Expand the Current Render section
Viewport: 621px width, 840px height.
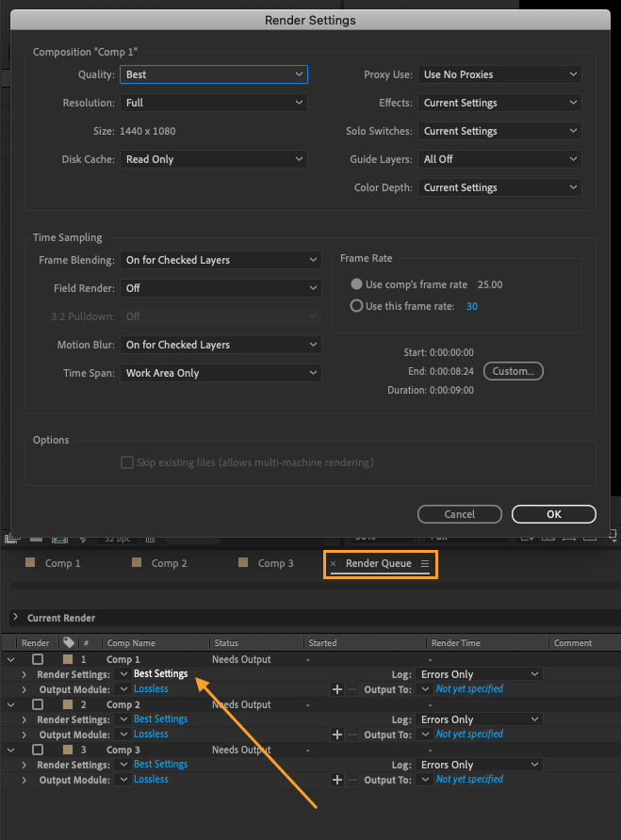[x=15, y=618]
